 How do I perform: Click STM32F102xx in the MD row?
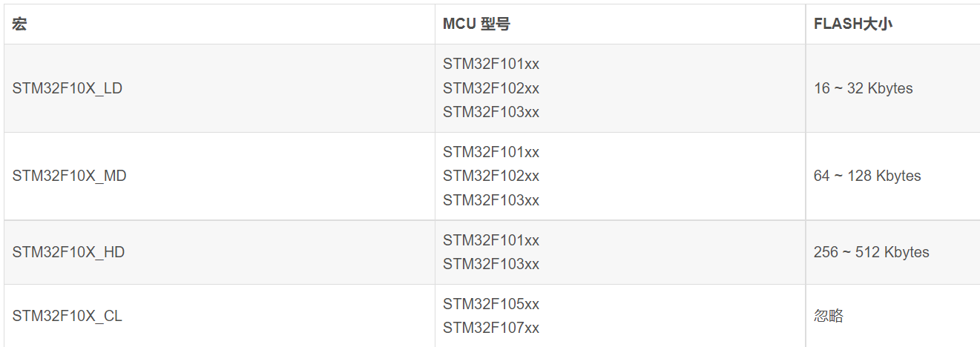491,176
